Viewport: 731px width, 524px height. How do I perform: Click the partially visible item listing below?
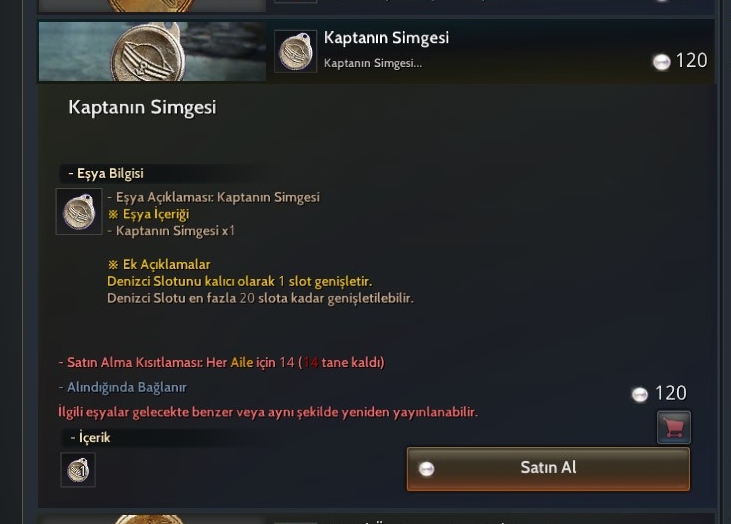click(376, 519)
